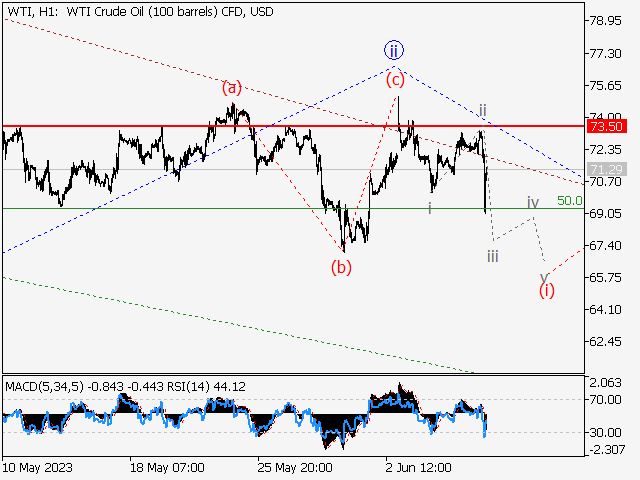Click the gray i wave label

click(429, 209)
